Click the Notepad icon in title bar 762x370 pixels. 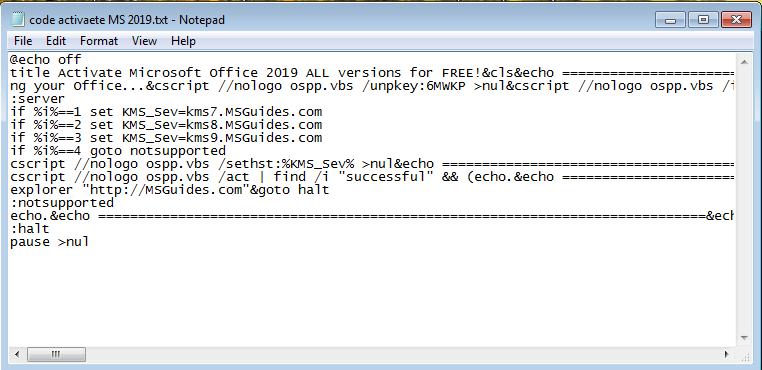coord(17,20)
